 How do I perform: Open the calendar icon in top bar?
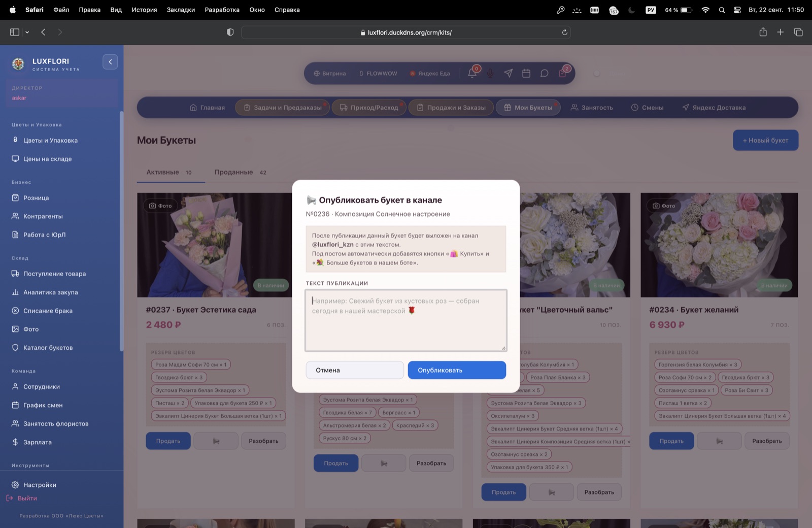526,74
